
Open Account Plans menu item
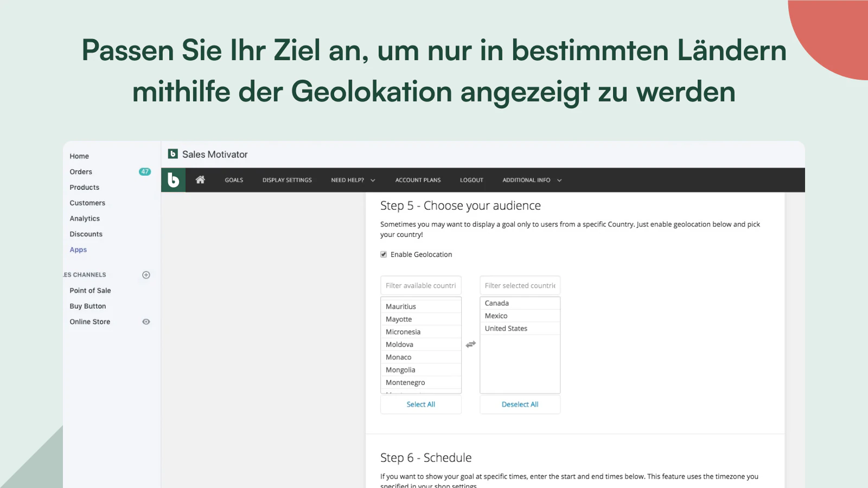(x=418, y=180)
